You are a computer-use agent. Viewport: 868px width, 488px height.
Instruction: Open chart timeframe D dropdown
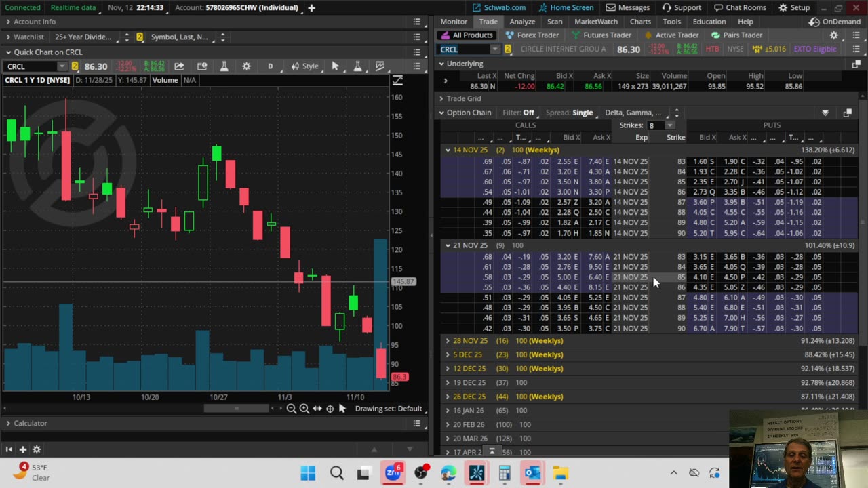[271, 66]
